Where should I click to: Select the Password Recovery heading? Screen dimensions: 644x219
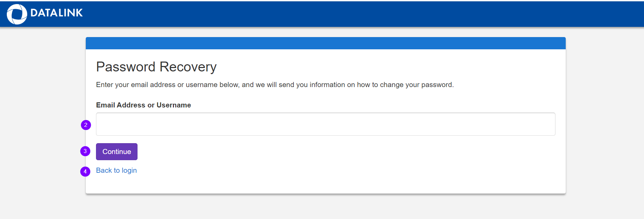click(x=156, y=67)
